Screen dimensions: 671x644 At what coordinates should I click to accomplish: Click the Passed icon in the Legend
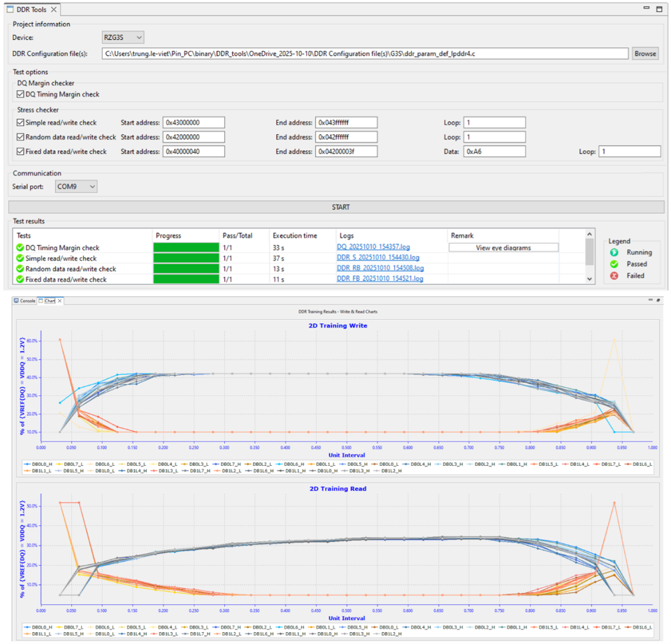[x=614, y=264]
